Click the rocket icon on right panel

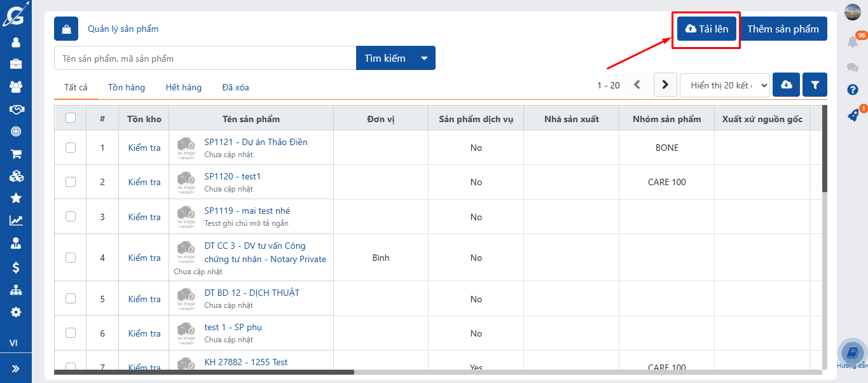(x=853, y=115)
